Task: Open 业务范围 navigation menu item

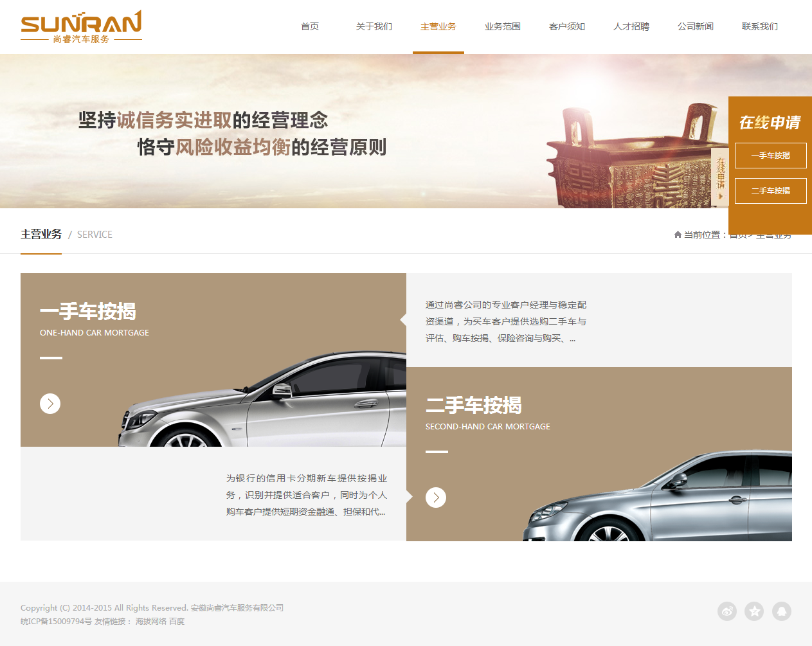Action: click(503, 26)
